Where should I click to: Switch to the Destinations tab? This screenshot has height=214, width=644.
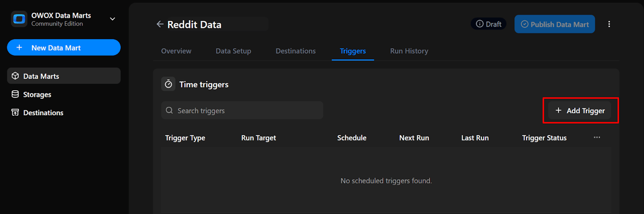tap(296, 51)
